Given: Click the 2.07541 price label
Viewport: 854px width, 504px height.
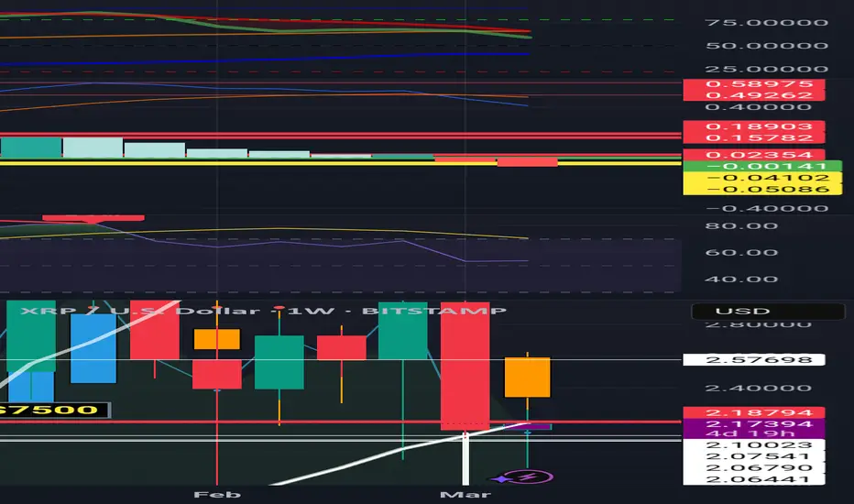Looking at the screenshot, I should tap(754, 456).
